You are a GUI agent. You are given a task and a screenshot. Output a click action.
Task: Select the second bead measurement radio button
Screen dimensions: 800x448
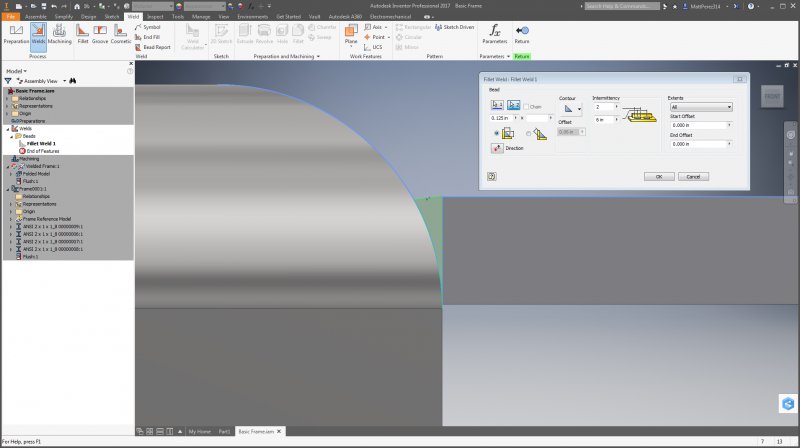528,133
